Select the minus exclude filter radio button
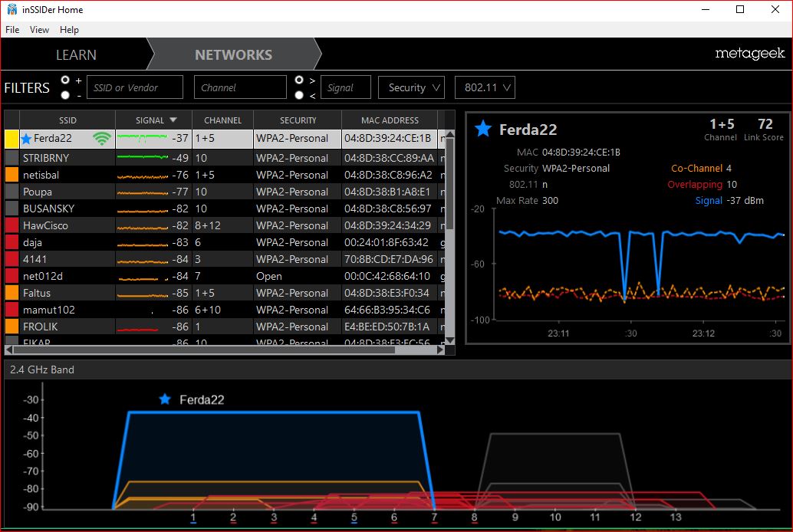Screen dimensions: 793x532 [x=65, y=95]
